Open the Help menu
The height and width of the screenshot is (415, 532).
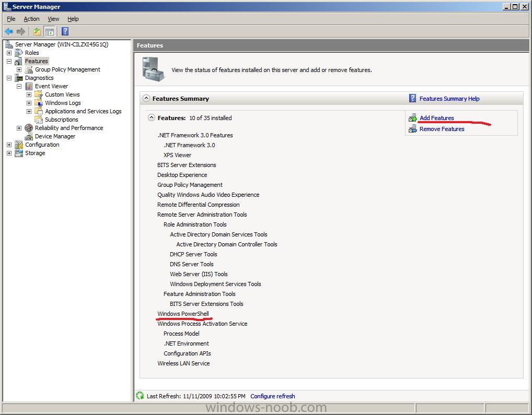pyautogui.click(x=73, y=19)
